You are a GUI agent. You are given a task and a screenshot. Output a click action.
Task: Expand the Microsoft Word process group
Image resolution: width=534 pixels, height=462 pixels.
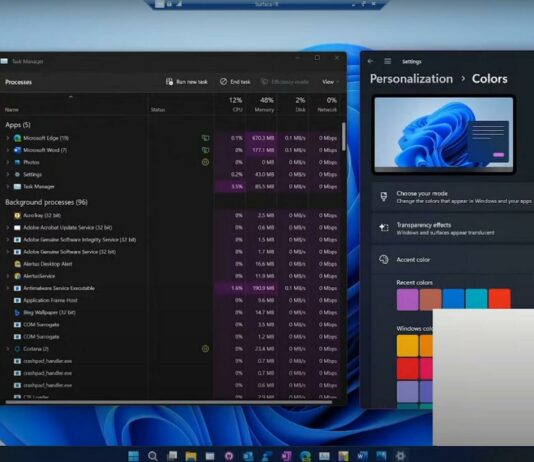(7, 150)
